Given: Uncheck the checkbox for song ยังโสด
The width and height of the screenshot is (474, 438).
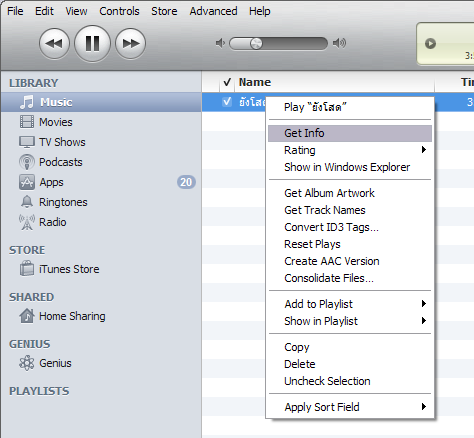Looking at the screenshot, I should 227,102.
